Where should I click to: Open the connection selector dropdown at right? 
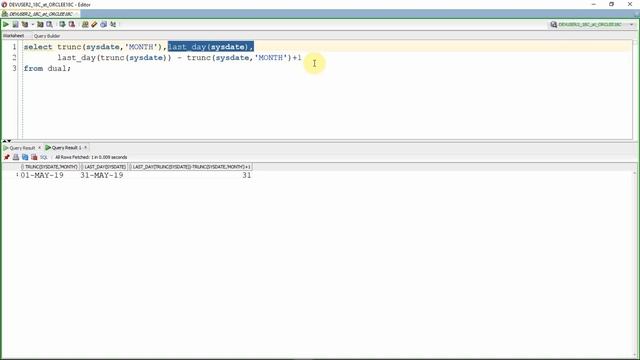point(631,24)
